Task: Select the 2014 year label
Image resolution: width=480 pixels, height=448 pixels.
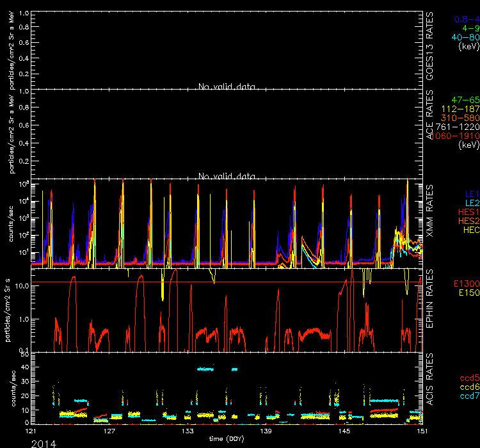Action: click(x=44, y=443)
